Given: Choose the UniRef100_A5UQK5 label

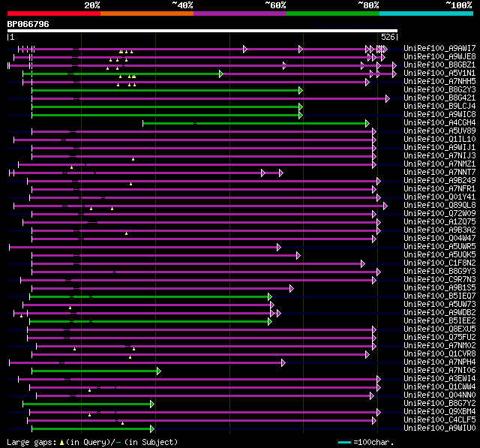Looking at the screenshot, I should click(x=439, y=255).
